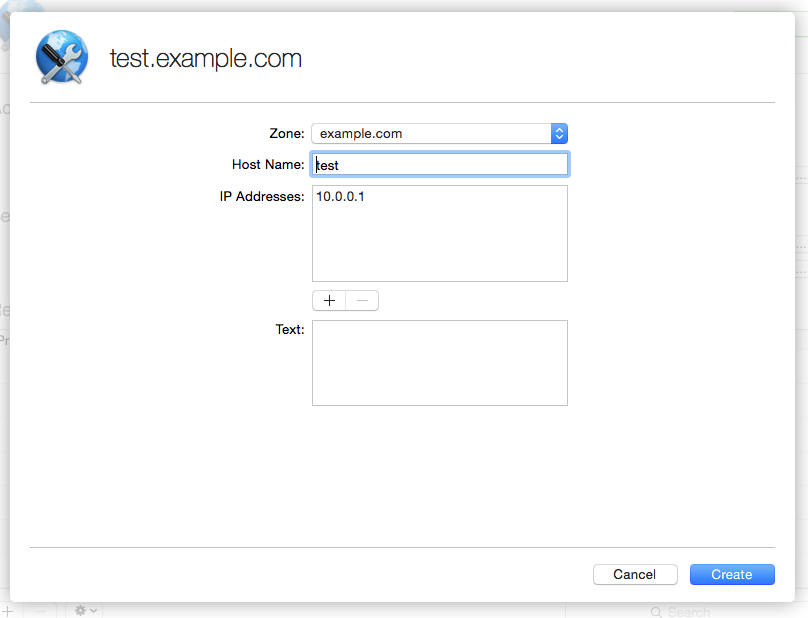Focus the Host Name text field

440,165
